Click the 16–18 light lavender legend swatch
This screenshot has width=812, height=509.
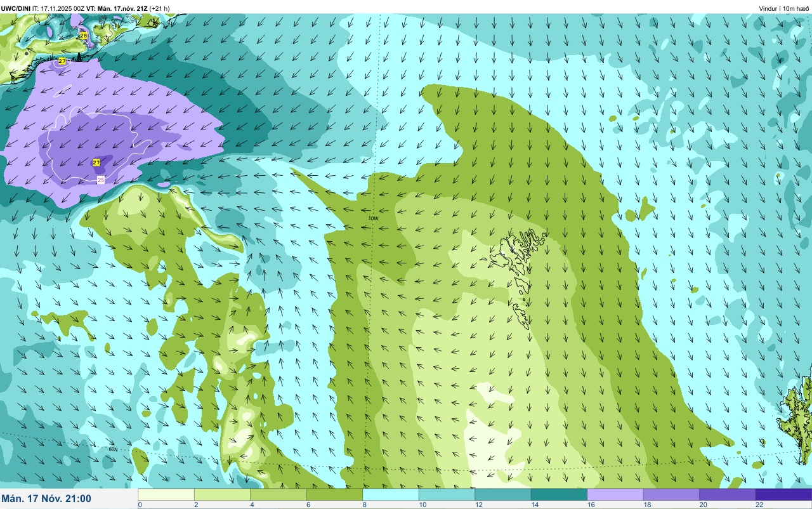point(615,494)
